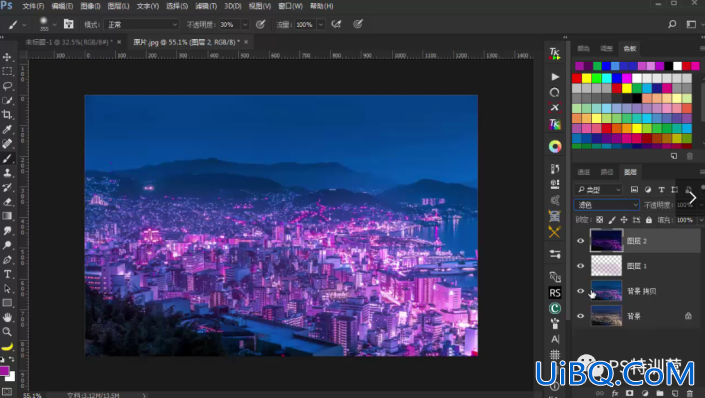Toggle lock all padlock
Viewport: 705px width, 398px height.
click(648, 220)
